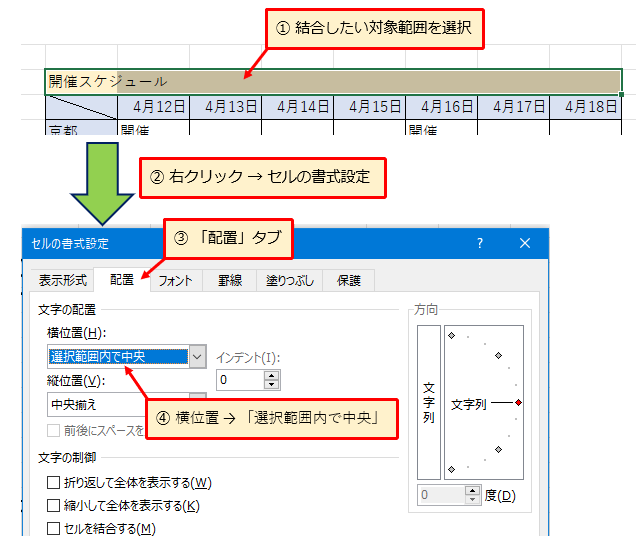Decrease indent using the down spinner arrow
Screen dimensions: 636x537
(271, 385)
